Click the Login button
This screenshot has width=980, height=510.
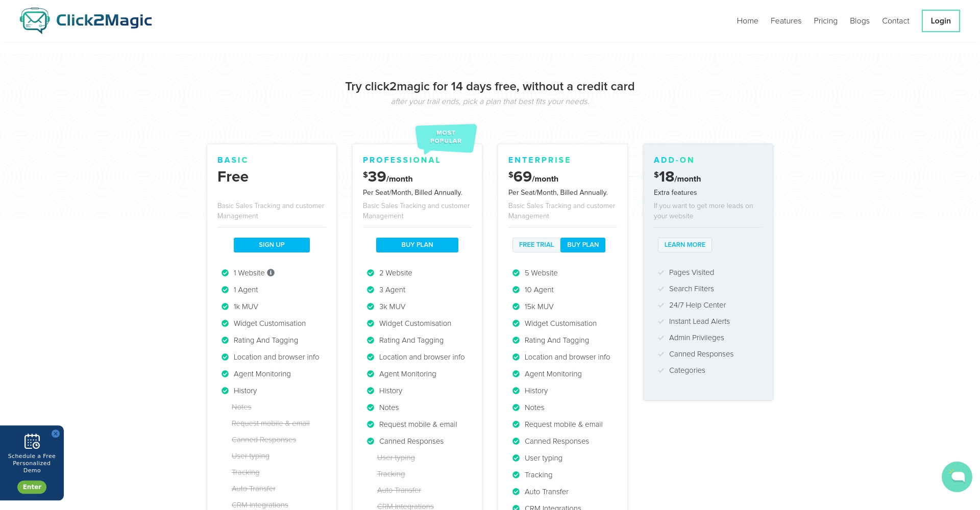pyautogui.click(x=940, y=21)
